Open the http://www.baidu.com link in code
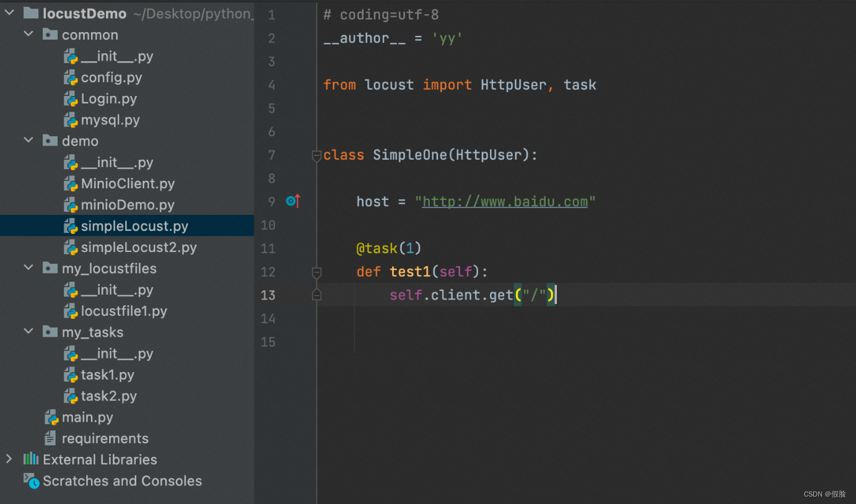Screen dimensions: 856x504 click(505, 201)
